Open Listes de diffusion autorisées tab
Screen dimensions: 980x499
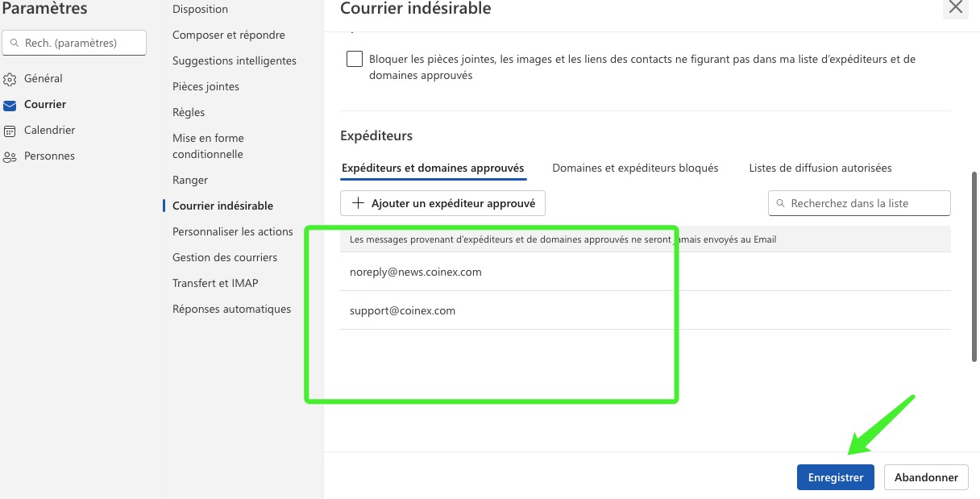[x=820, y=168]
